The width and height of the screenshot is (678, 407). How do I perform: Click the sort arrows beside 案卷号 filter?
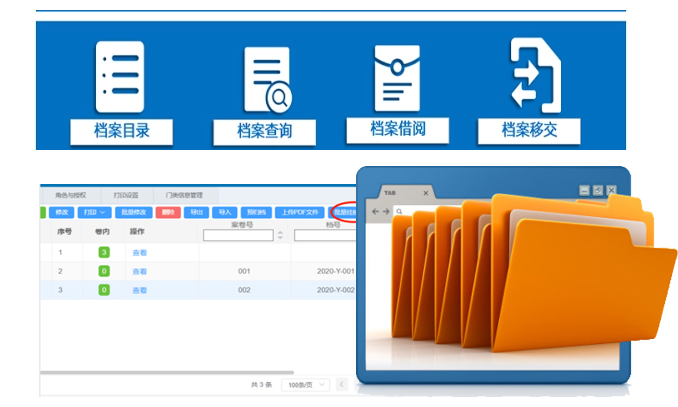[280, 236]
